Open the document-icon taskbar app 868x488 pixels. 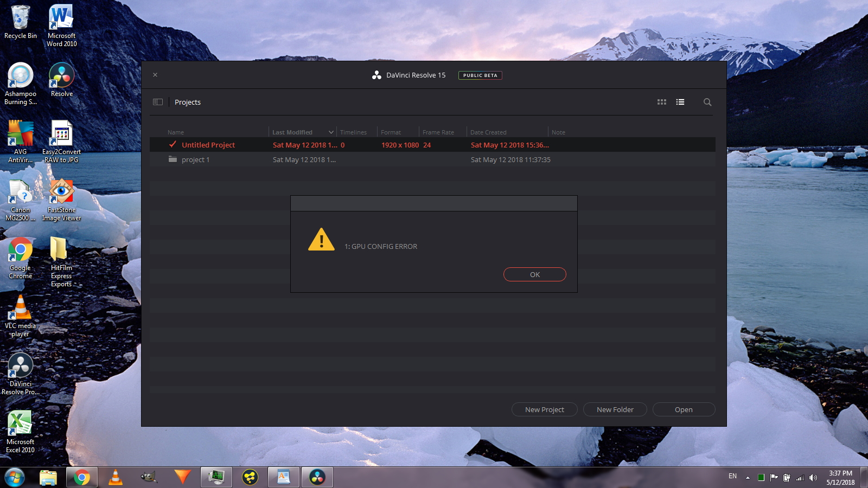pos(283,478)
